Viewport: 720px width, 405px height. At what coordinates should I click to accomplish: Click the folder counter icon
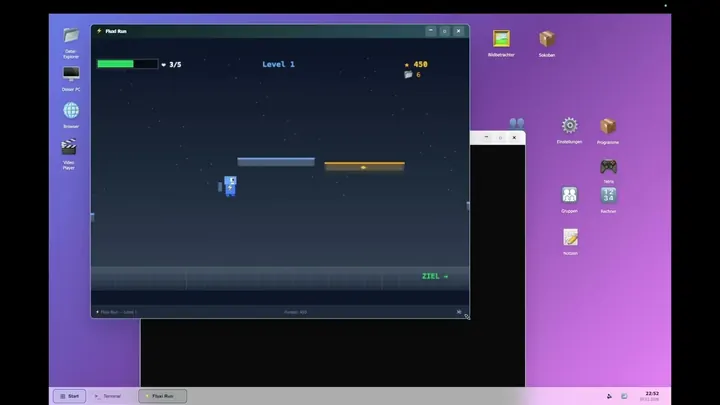(x=408, y=74)
